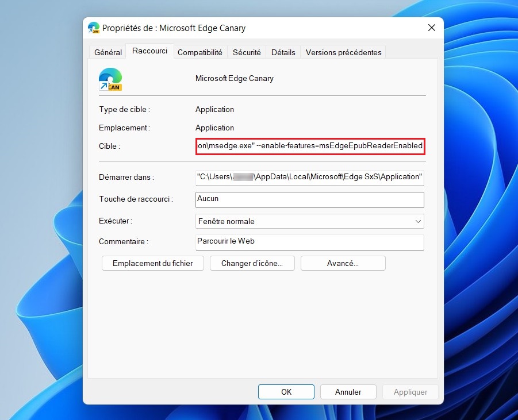Click the Application value beside Type de cible

(x=214, y=109)
